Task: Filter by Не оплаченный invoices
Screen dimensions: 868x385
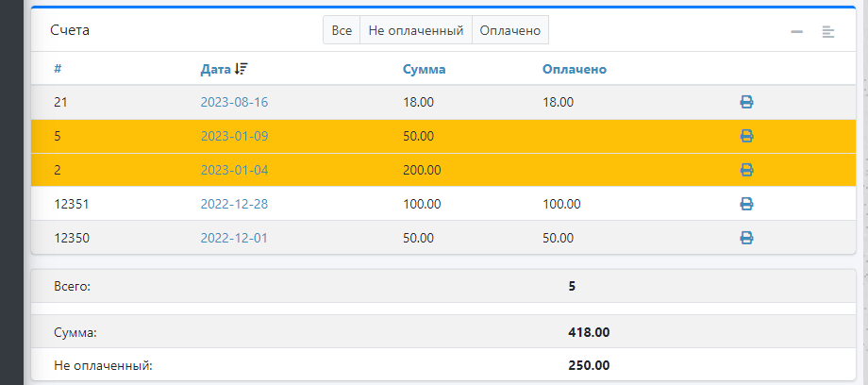Action: click(416, 30)
